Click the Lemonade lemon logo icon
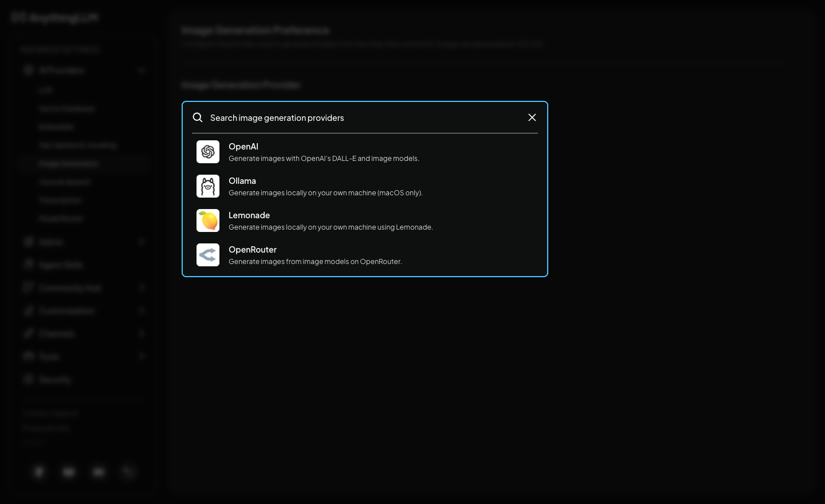The width and height of the screenshot is (825, 504). [x=208, y=220]
